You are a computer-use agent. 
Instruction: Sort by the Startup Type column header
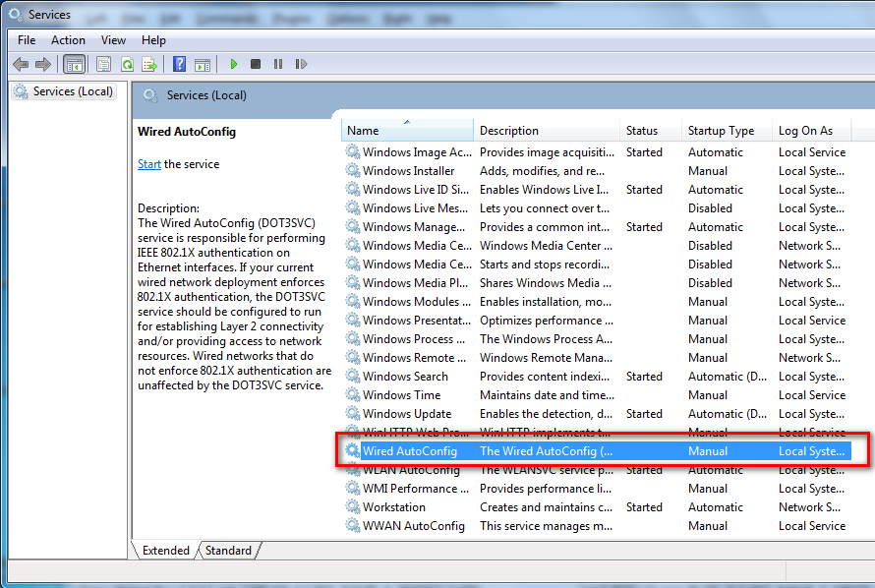pyautogui.click(x=727, y=131)
